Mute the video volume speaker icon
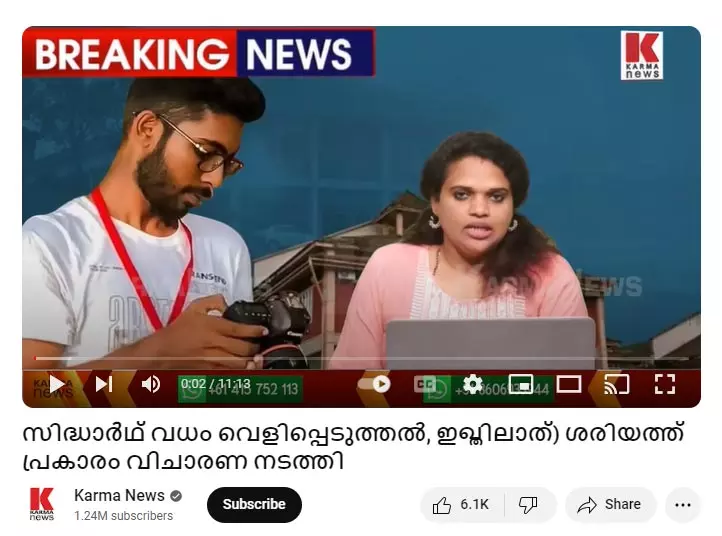The height and width of the screenshot is (536, 722). [151, 384]
